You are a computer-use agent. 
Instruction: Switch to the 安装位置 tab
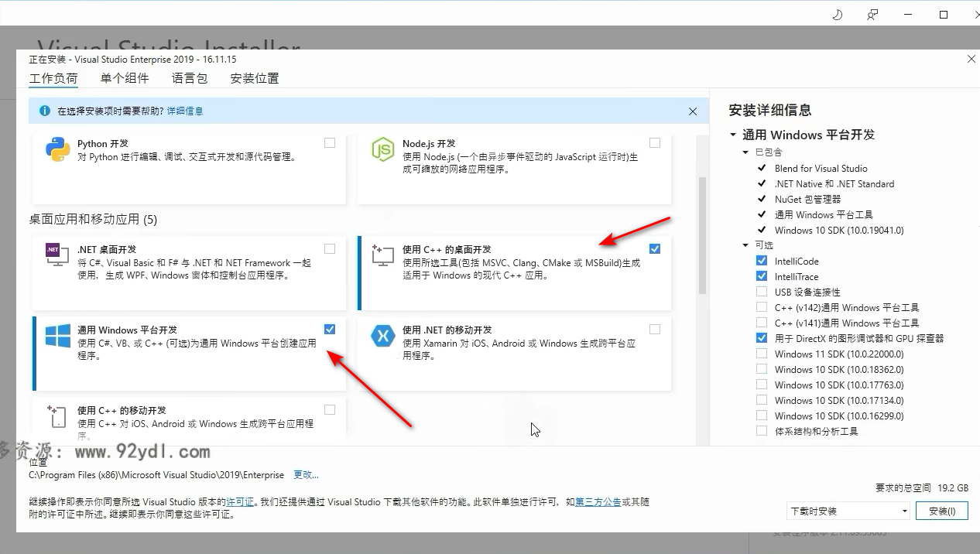pyautogui.click(x=255, y=78)
